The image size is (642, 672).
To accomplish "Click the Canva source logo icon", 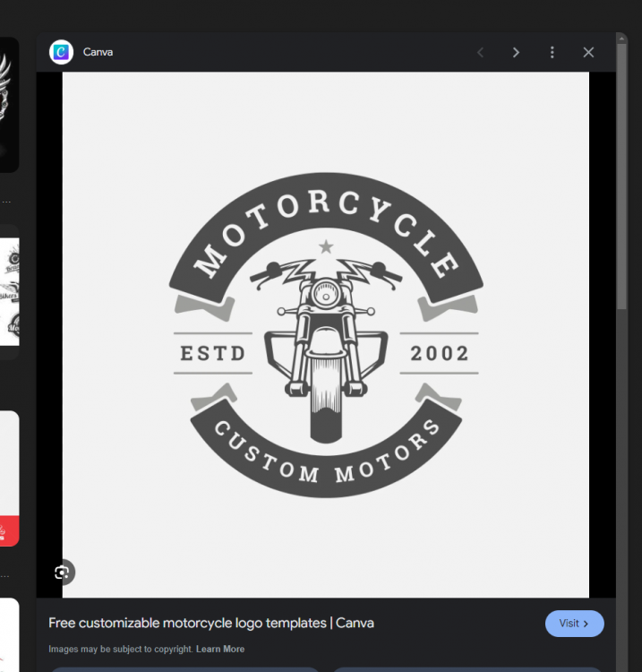I will tap(61, 52).
